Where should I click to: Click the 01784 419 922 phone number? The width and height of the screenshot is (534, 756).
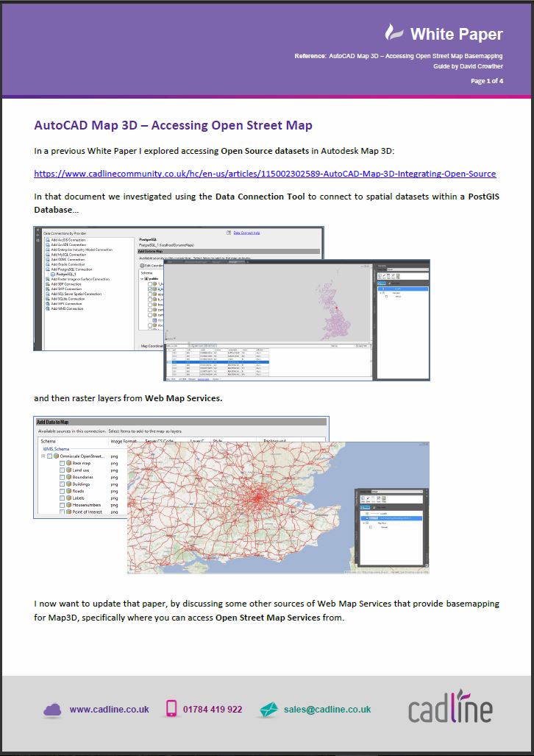click(213, 709)
